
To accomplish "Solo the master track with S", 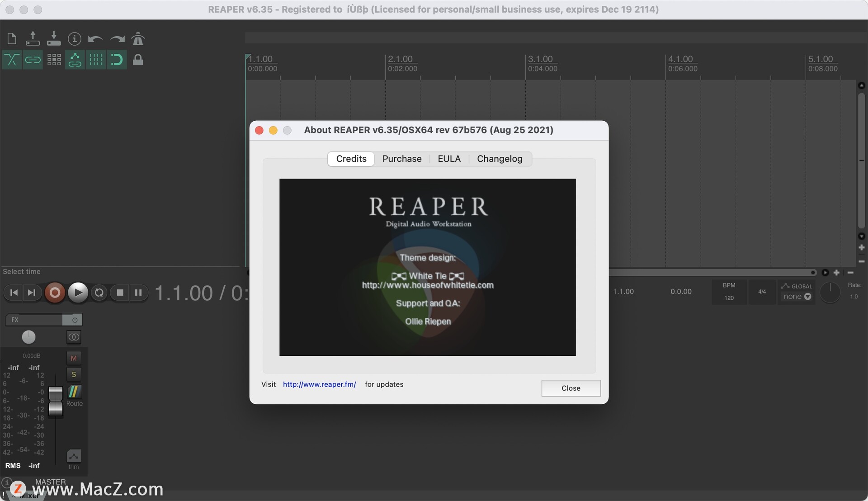I will point(74,374).
